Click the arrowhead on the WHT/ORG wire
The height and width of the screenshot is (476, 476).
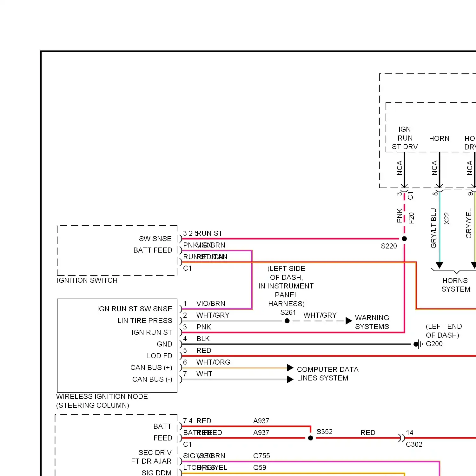[290, 368]
